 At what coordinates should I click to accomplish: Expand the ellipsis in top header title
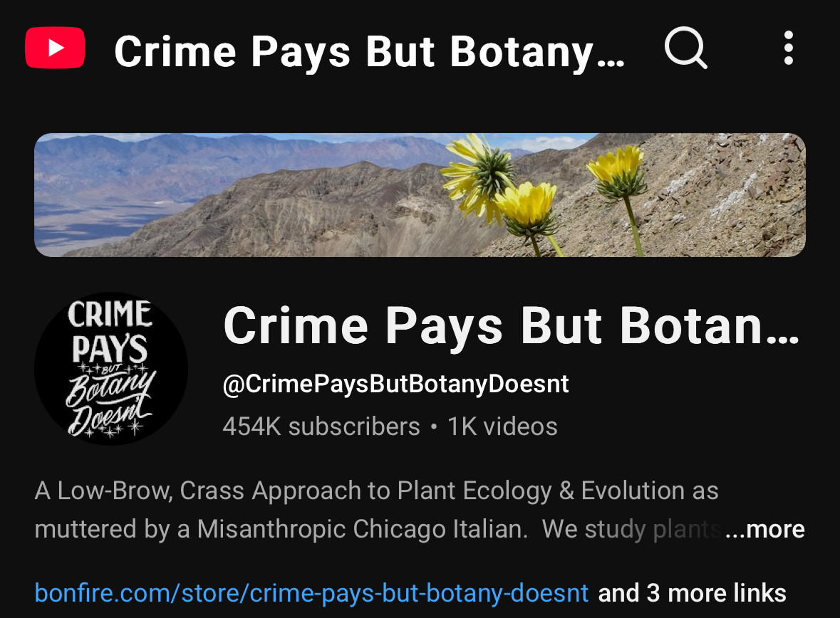(x=611, y=53)
